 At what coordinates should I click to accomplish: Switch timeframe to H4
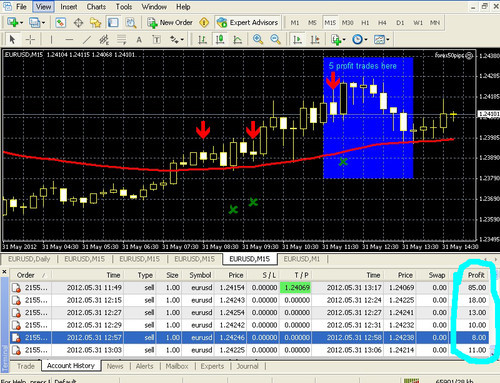coord(382,23)
